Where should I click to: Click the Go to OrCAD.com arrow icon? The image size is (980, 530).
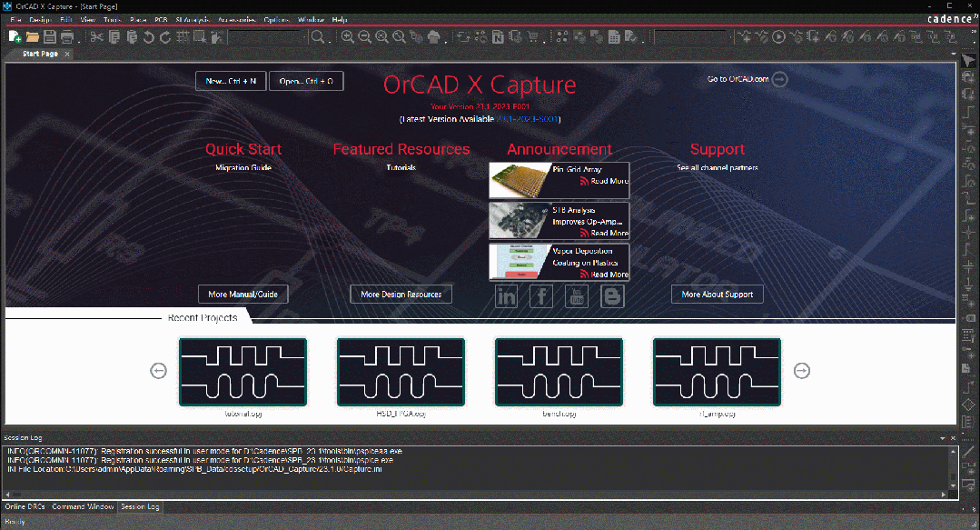click(780, 79)
